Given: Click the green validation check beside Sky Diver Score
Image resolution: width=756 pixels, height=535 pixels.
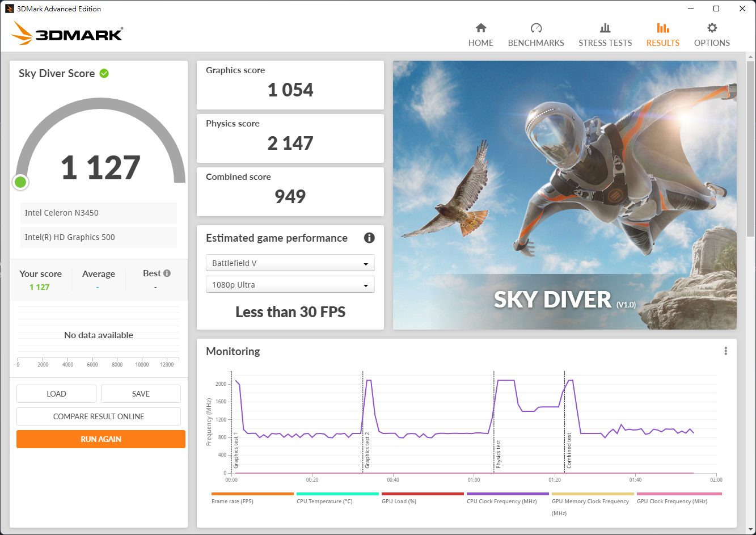Looking at the screenshot, I should click(x=104, y=73).
